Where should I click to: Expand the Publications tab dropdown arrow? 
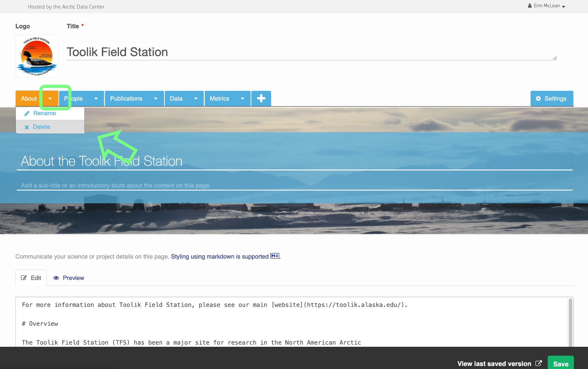[x=156, y=98]
